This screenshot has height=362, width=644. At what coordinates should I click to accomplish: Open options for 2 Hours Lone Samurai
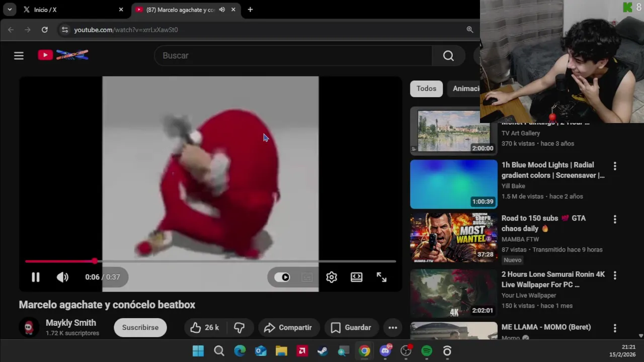[x=614, y=276]
